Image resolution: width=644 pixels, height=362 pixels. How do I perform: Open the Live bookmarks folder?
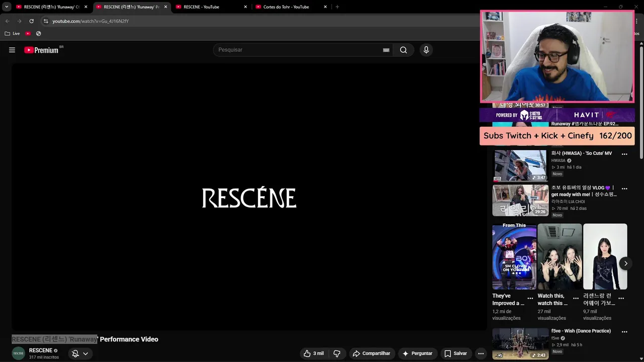12,34
